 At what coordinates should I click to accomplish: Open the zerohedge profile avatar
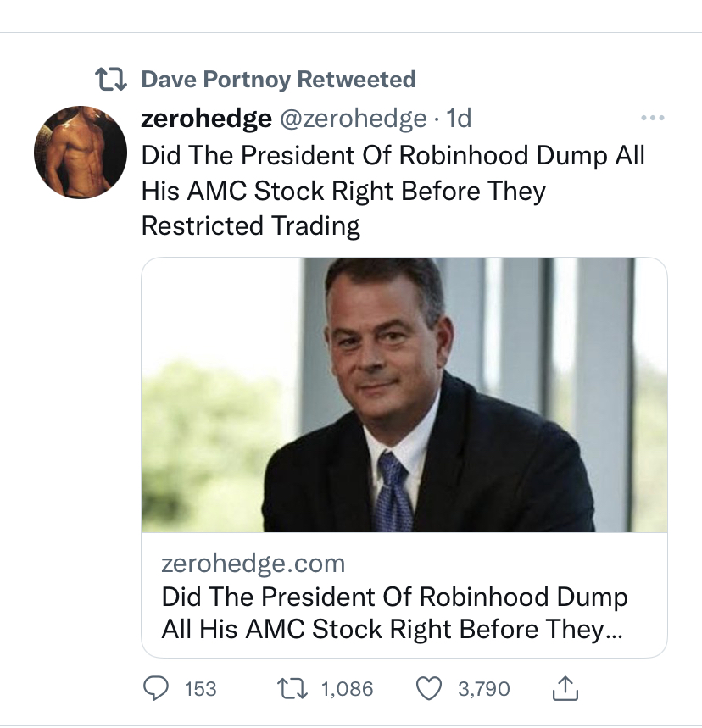click(x=81, y=153)
